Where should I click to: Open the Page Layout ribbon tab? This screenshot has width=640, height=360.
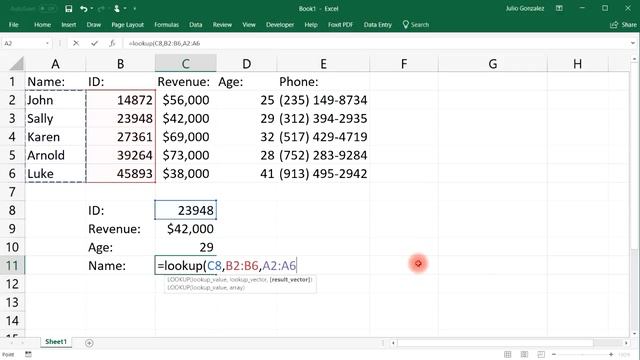pos(128,25)
